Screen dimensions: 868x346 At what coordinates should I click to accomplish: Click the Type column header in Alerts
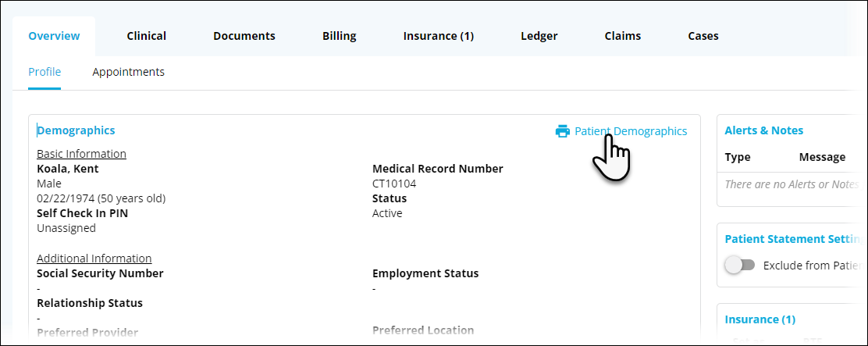coord(738,157)
